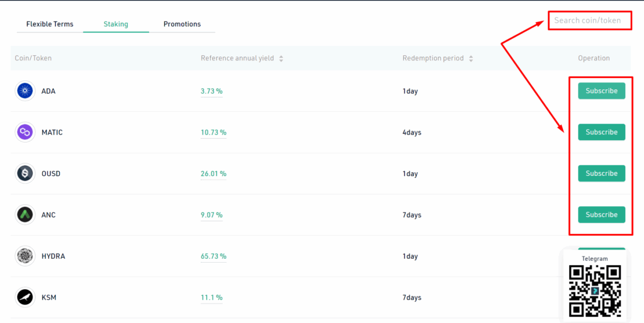Screen dimensions: 644x323
Task: Click the HYDRA 65.73 % yield link
Action: 214,256
